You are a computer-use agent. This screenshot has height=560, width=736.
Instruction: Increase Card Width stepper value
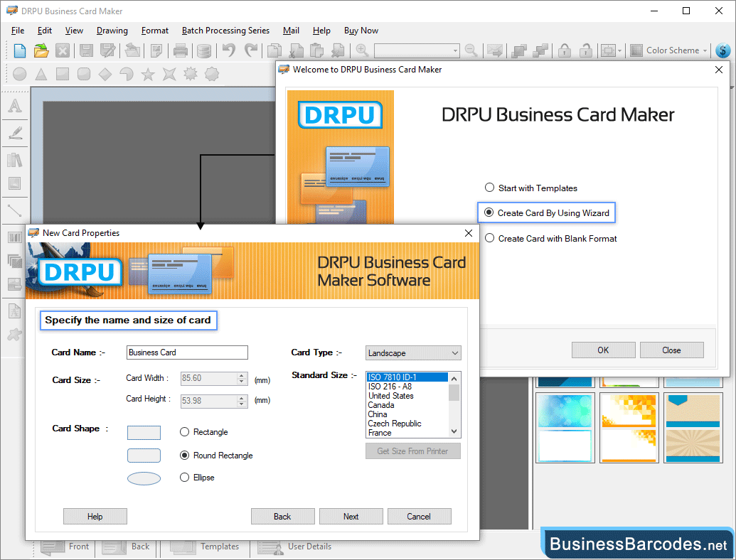(x=242, y=375)
